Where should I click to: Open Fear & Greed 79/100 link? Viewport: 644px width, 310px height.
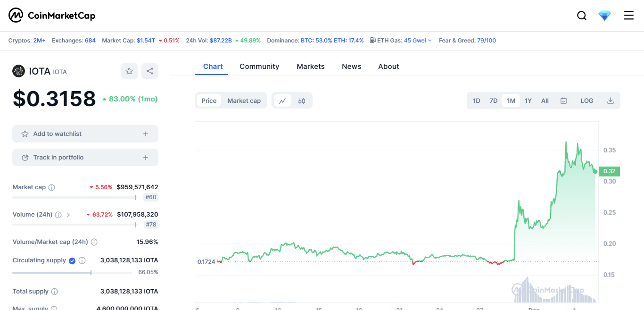pyautogui.click(x=487, y=41)
